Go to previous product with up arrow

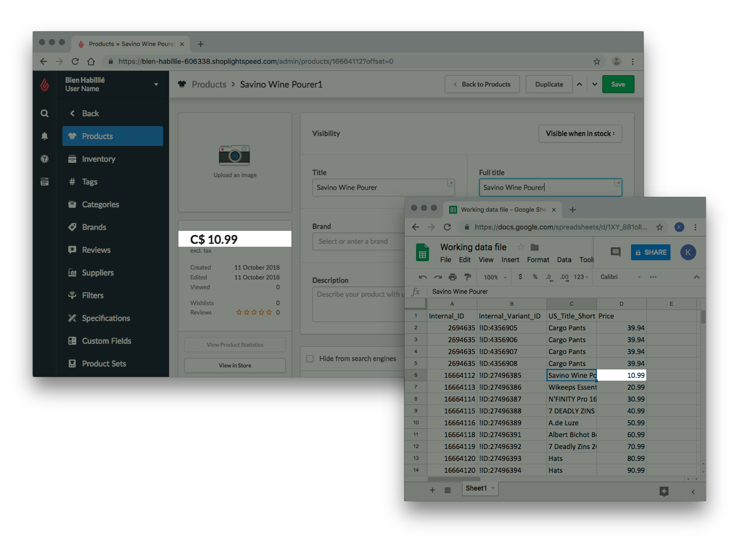click(579, 84)
